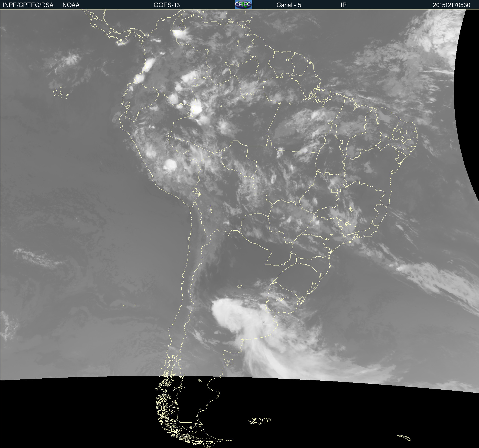Screen dimensions: 479x448
Task: Click the IR label in the header
Action: pos(343,5)
